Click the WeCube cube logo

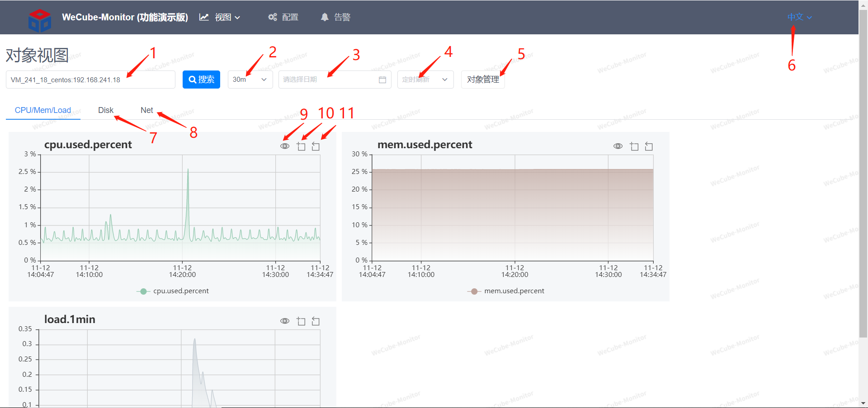40,20
